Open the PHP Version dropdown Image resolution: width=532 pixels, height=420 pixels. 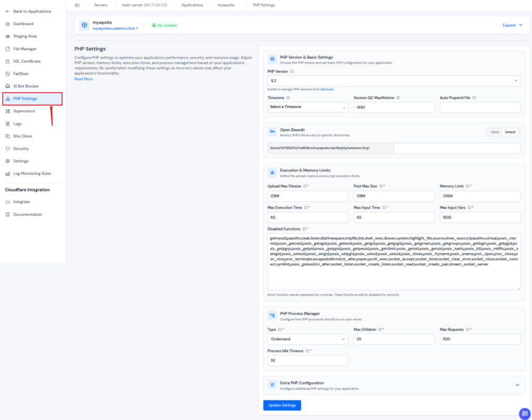coord(393,80)
